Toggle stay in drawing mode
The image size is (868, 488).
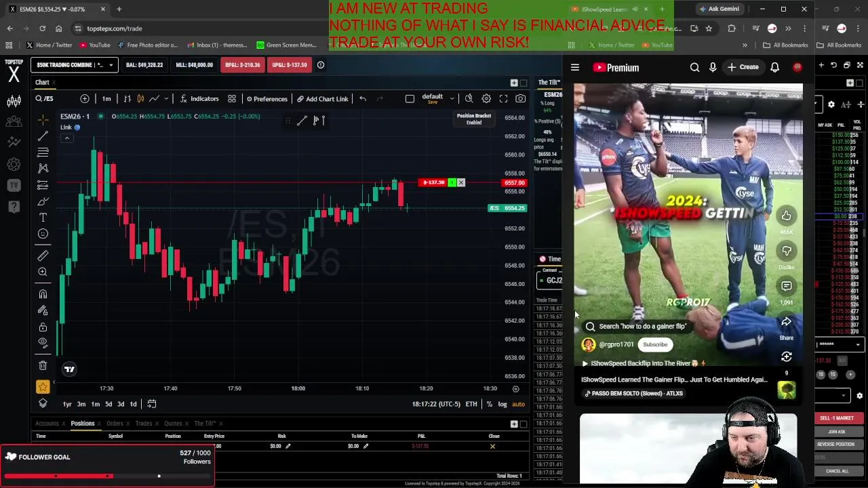[x=43, y=310]
